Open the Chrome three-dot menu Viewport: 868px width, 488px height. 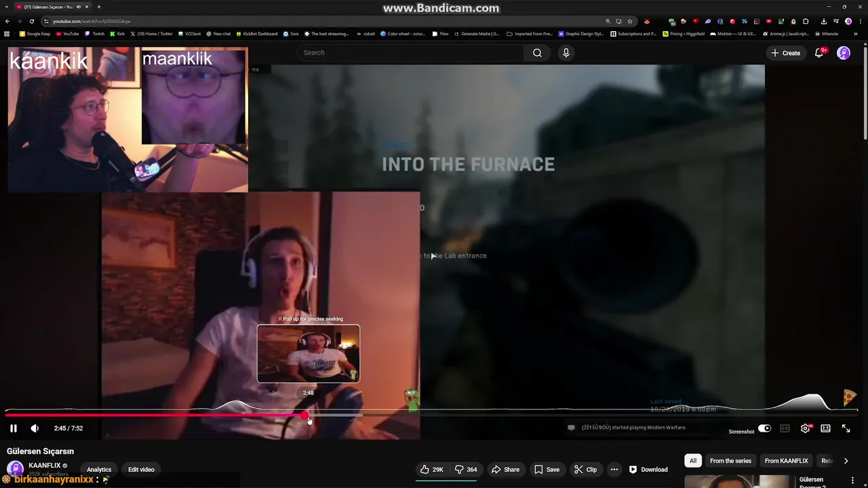(861, 21)
